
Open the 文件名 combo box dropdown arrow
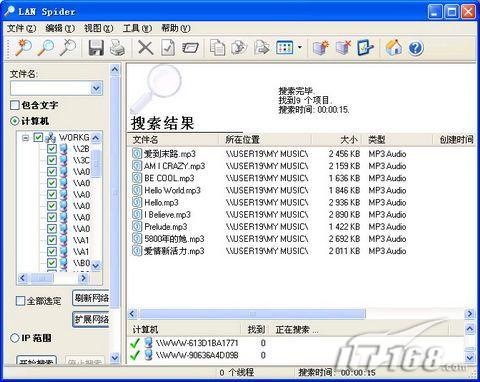point(96,88)
